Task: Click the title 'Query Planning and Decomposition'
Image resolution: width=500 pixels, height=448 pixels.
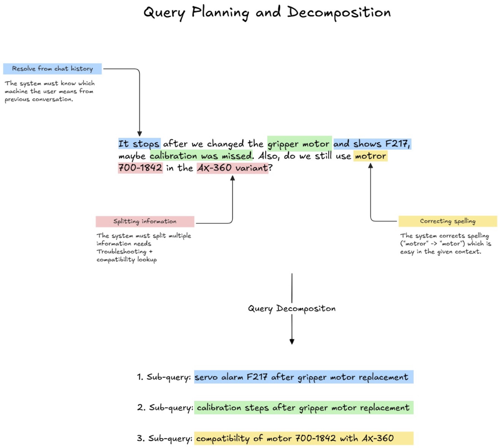Action: (x=267, y=13)
